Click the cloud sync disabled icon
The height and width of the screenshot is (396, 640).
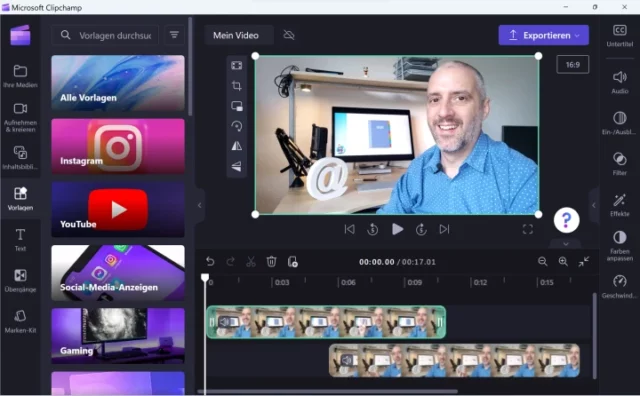click(289, 35)
